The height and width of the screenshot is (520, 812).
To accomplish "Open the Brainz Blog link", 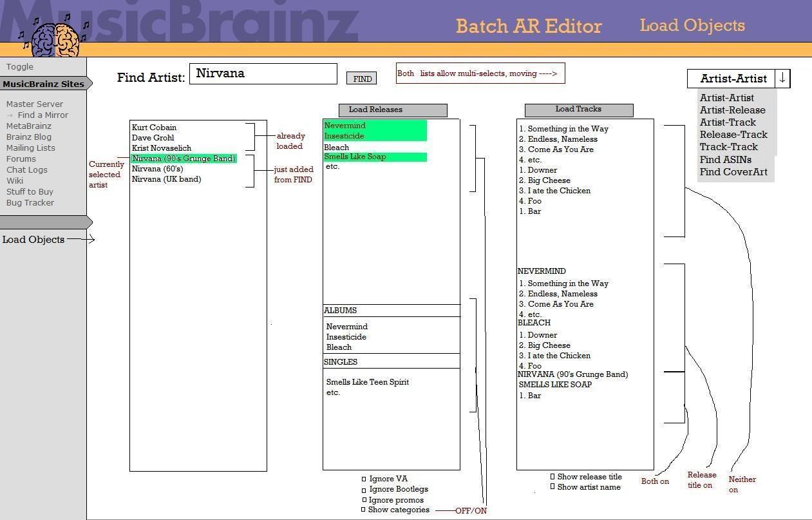I will point(28,137).
